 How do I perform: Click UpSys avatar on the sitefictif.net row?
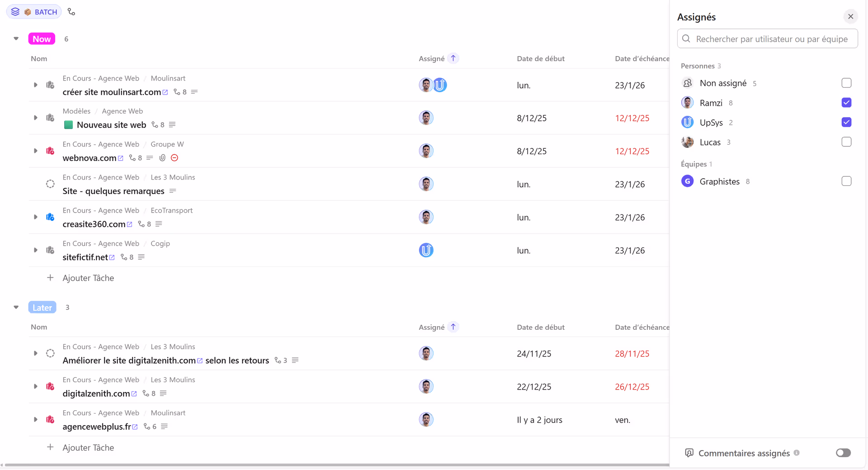(x=426, y=250)
